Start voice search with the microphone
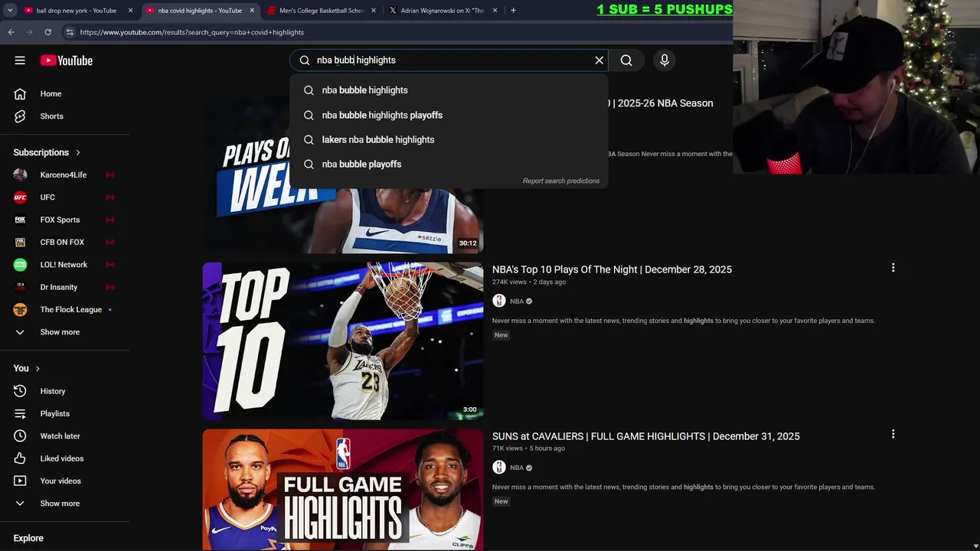This screenshot has height=551, width=980. coord(665,60)
